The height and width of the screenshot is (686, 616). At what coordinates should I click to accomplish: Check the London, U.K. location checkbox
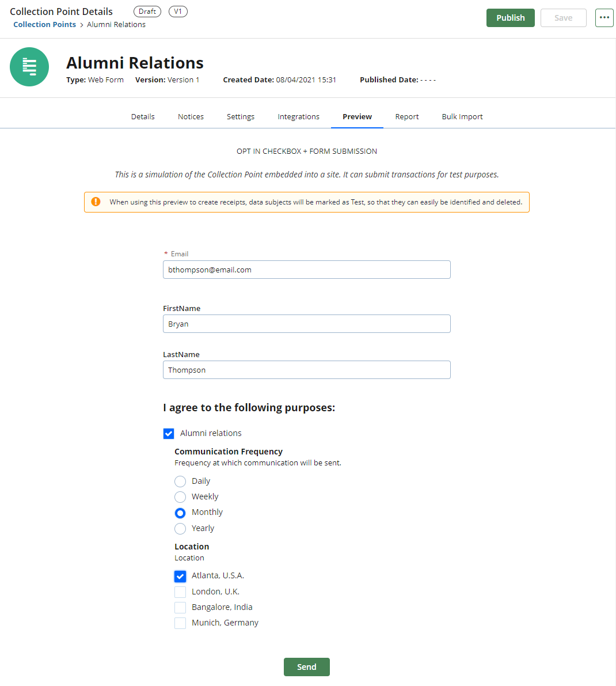(180, 592)
